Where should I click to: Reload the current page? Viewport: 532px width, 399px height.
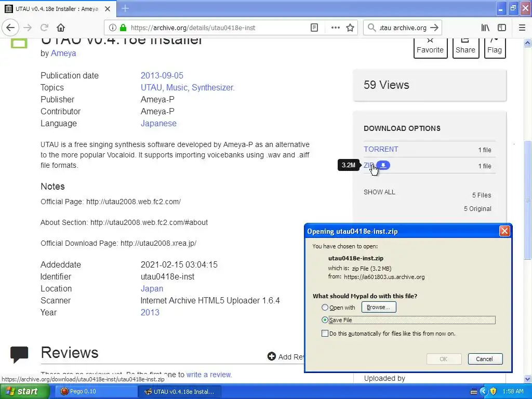pos(44,28)
